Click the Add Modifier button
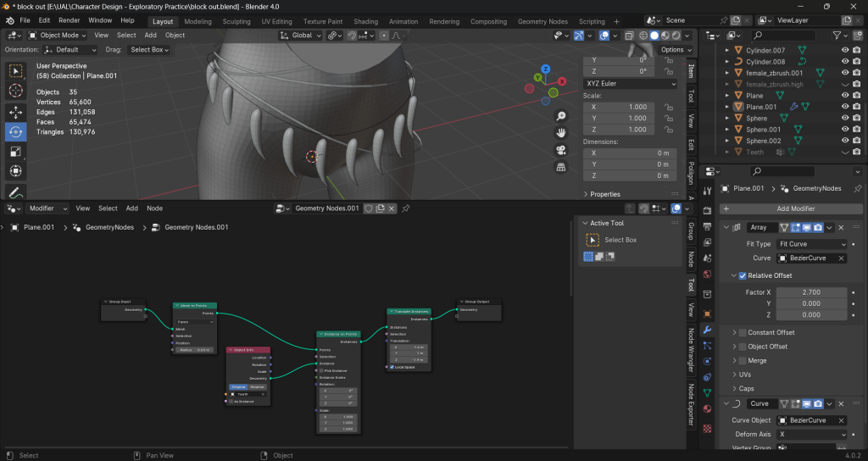The width and height of the screenshot is (868, 461). (792, 208)
